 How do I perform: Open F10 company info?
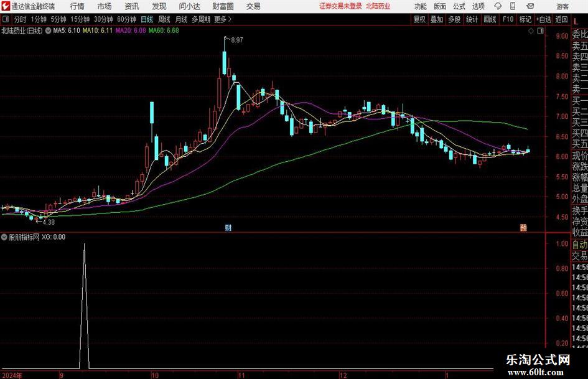click(508, 19)
